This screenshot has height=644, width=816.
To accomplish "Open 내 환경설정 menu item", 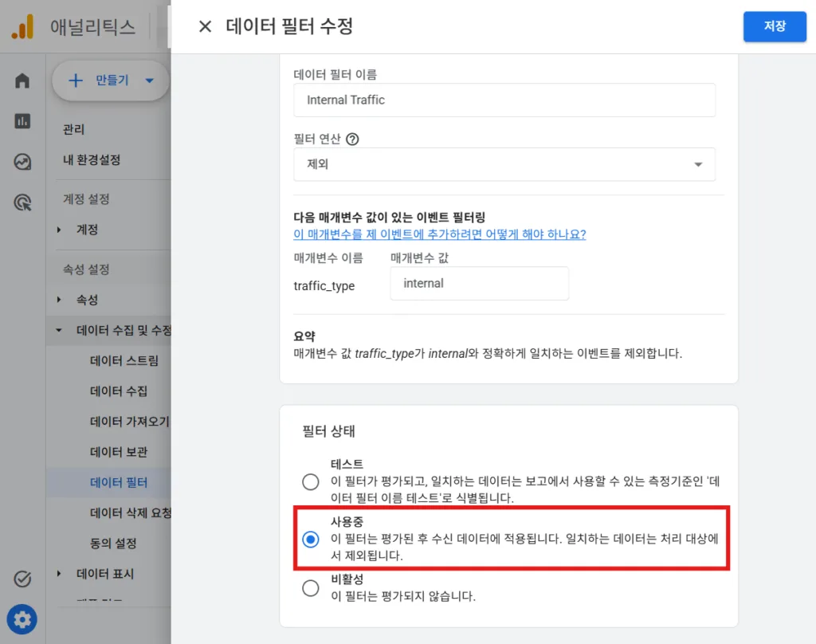I will click(92, 160).
